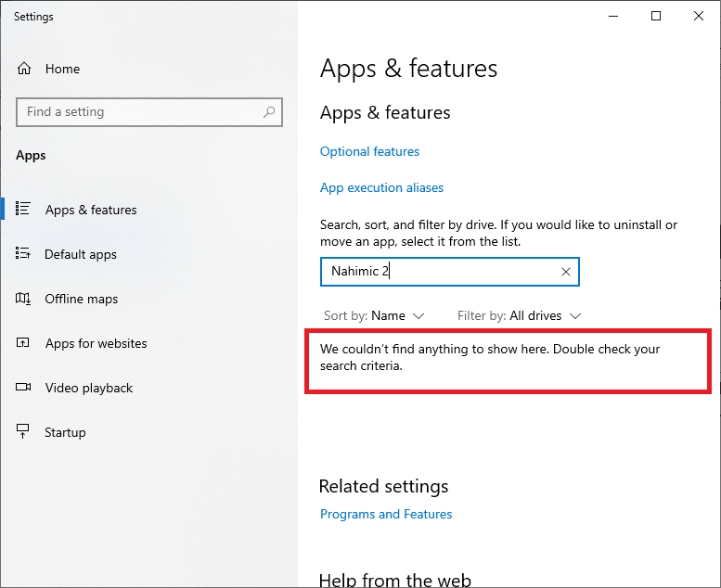Click the Apps for websites icon
721x588 pixels.
tap(24, 343)
